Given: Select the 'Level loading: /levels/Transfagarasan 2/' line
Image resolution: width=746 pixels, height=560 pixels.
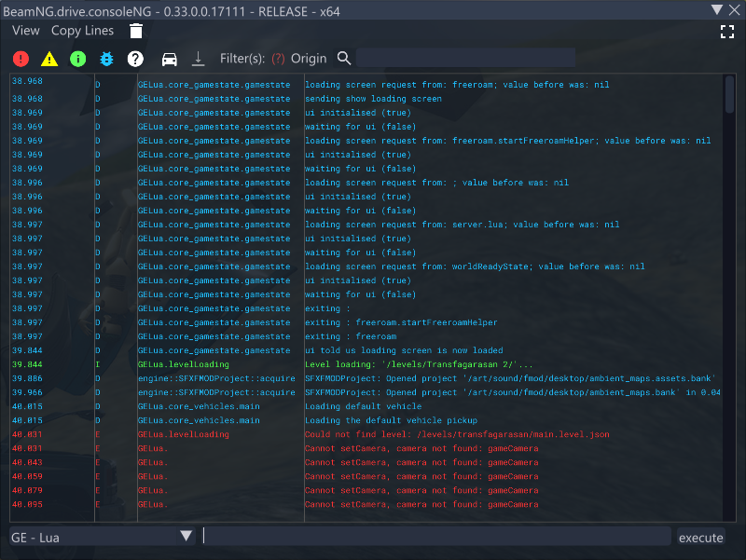Looking at the screenshot, I should [x=419, y=364].
